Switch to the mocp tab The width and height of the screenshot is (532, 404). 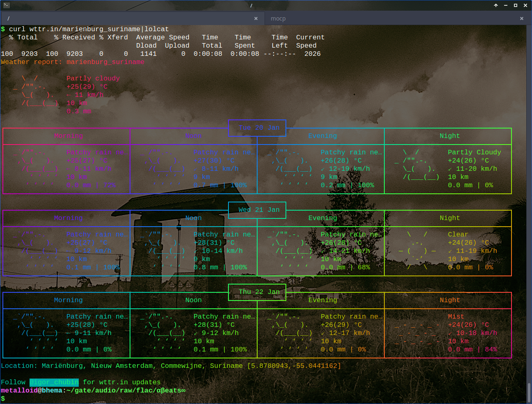coord(278,18)
